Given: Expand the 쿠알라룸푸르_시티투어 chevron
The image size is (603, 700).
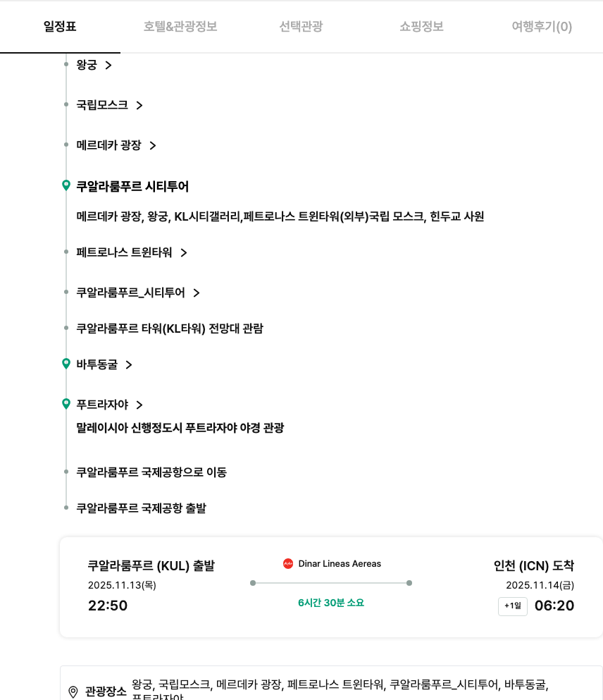Looking at the screenshot, I should (x=197, y=293).
